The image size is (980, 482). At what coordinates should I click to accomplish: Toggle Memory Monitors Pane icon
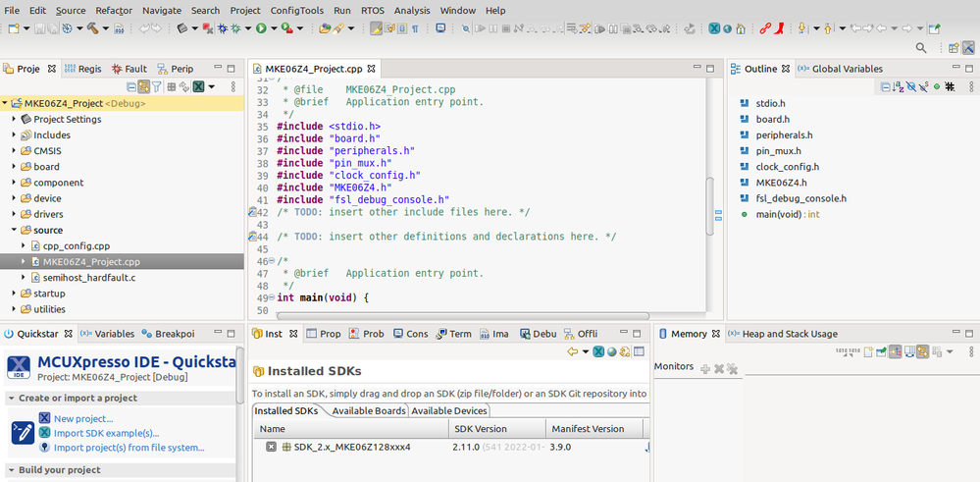tap(895, 352)
